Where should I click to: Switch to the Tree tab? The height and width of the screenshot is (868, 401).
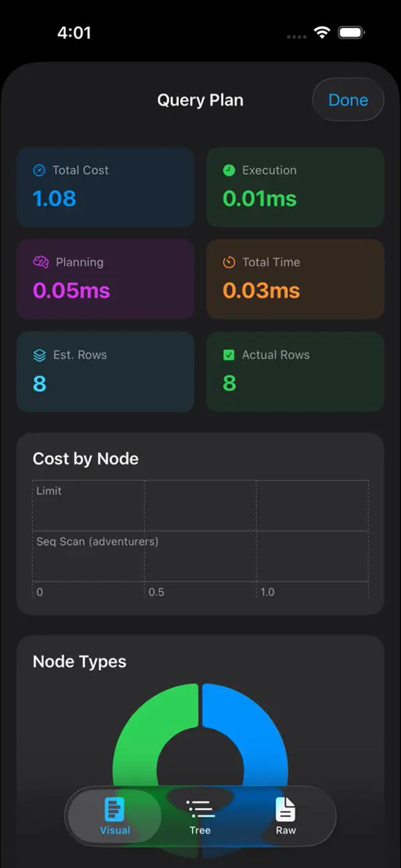pos(200,816)
